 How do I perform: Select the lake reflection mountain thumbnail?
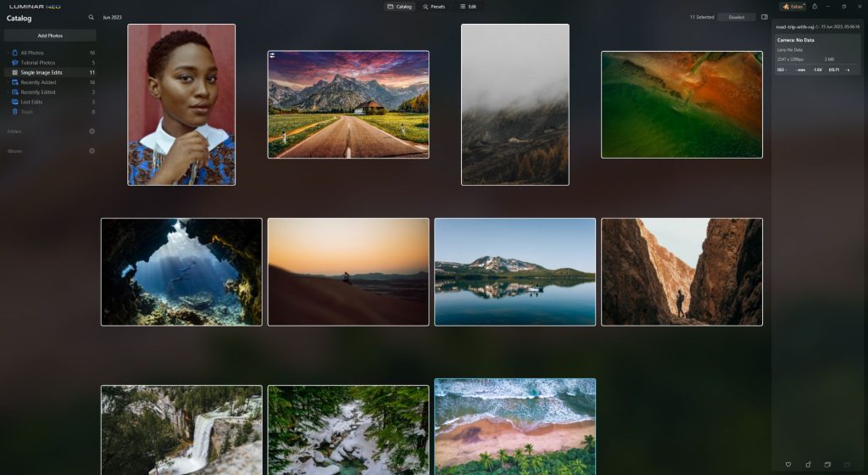(515, 271)
